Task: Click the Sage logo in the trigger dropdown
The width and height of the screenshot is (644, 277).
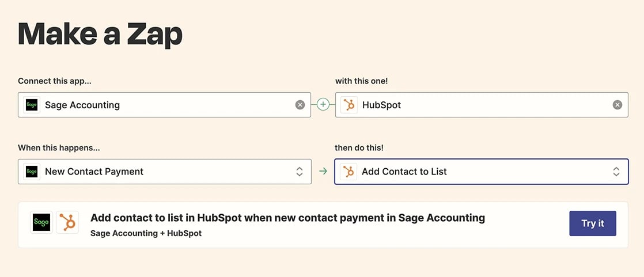Action: pos(32,172)
